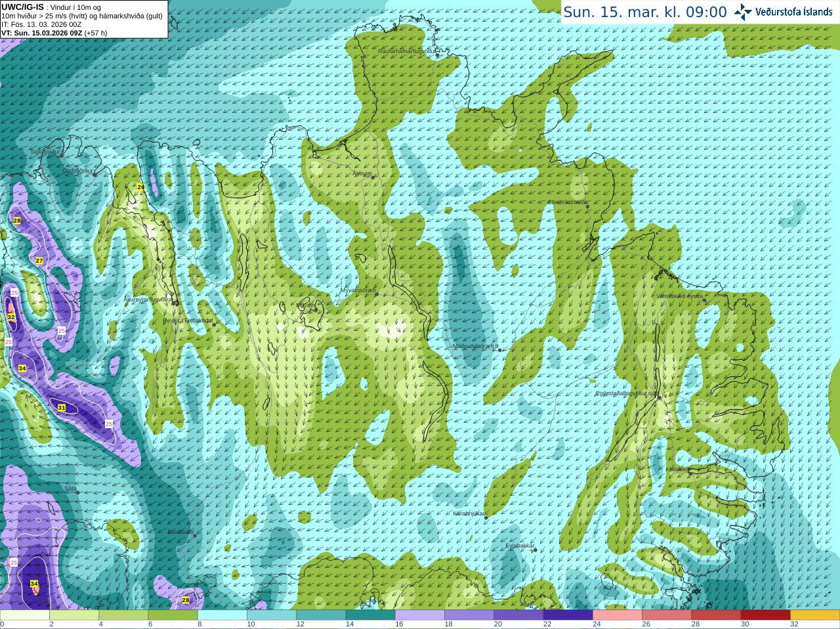
Task: Pick the 24–26 m/s light pink swatch
Action: [618, 615]
